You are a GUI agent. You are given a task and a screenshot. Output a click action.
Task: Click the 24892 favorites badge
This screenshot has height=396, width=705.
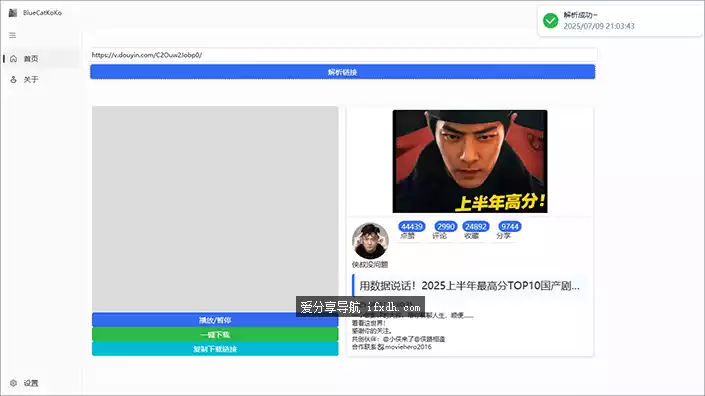coord(476,227)
